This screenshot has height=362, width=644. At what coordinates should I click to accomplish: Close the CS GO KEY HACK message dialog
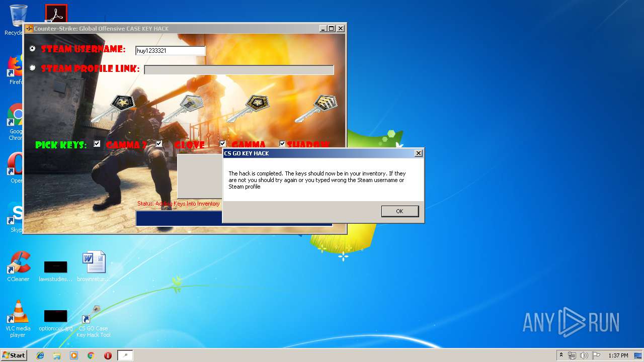coord(418,153)
